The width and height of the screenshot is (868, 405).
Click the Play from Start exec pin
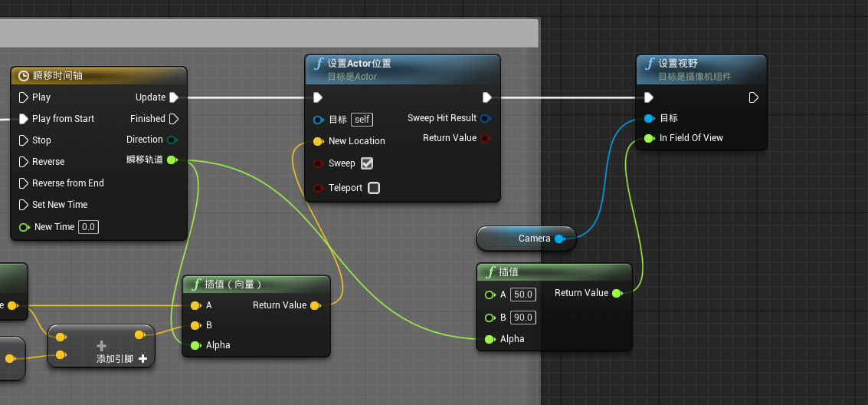[x=23, y=119]
